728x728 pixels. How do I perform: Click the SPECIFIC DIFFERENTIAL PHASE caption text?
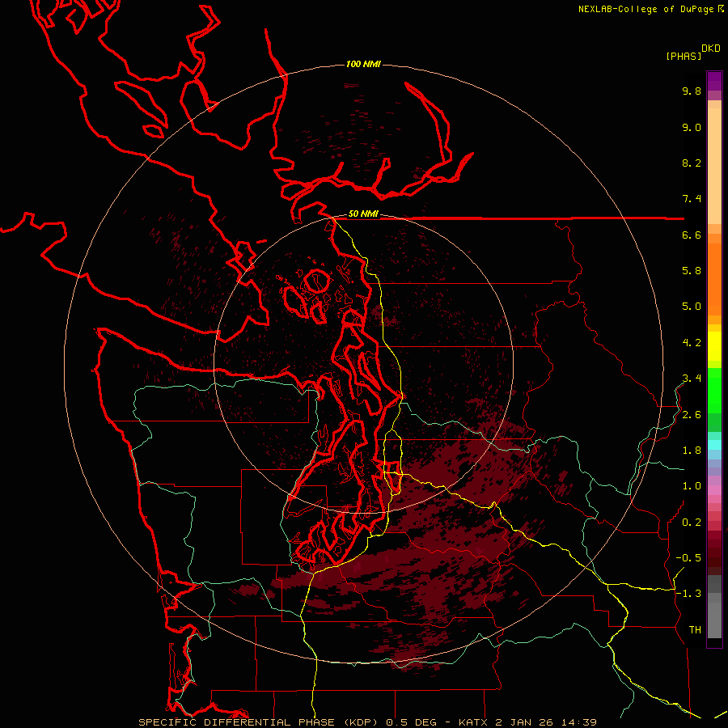tap(236, 722)
